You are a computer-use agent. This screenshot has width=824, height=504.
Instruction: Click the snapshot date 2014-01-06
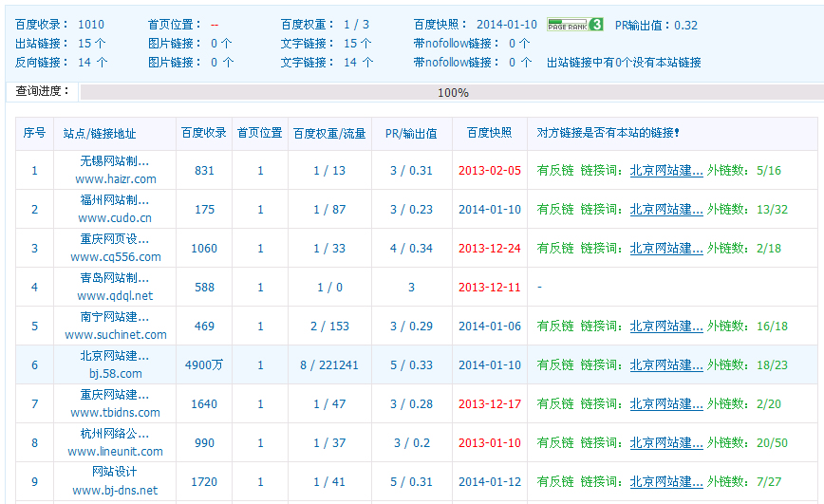point(490,327)
